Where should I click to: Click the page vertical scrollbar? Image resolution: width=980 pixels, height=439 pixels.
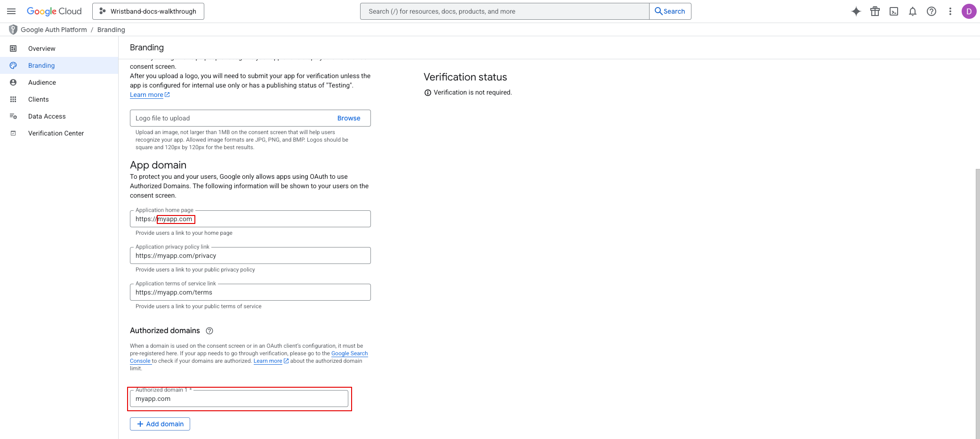pyautogui.click(x=977, y=303)
